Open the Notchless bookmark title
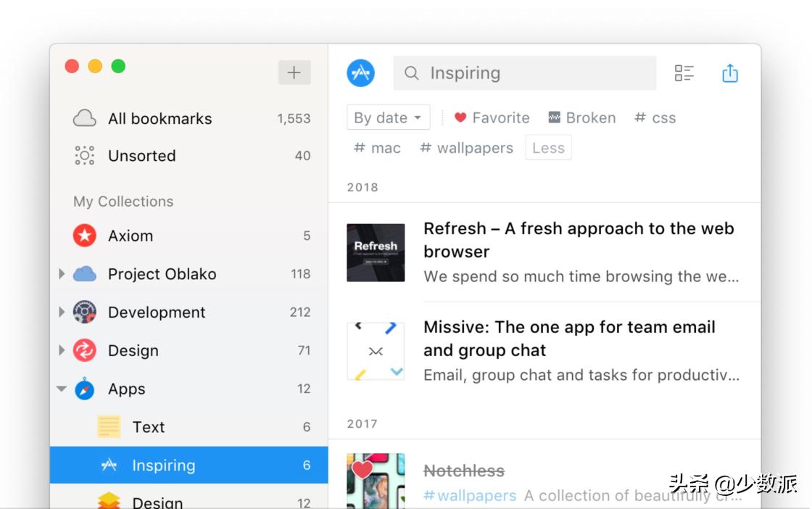Screen dimensions: 812x509 (x=464, y=471)
